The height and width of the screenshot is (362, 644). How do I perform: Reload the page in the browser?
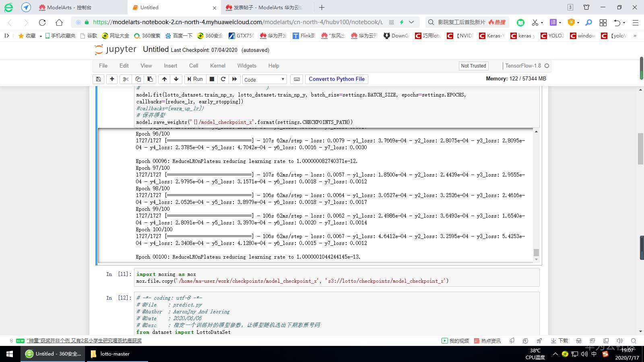(42, 23)
